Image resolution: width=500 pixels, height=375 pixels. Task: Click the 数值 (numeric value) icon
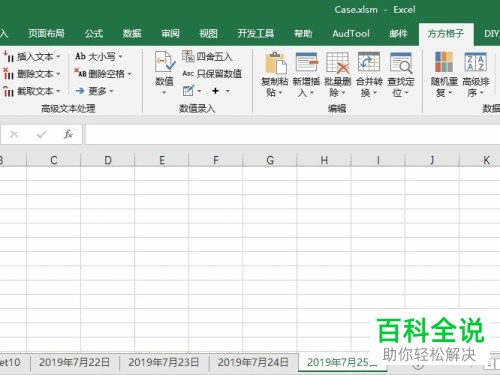coord(165,62)
